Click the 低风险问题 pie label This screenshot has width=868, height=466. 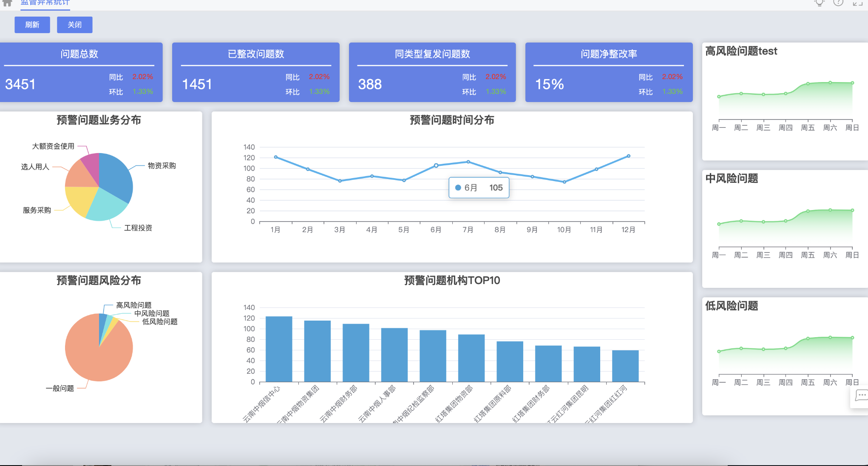(160, 322)
